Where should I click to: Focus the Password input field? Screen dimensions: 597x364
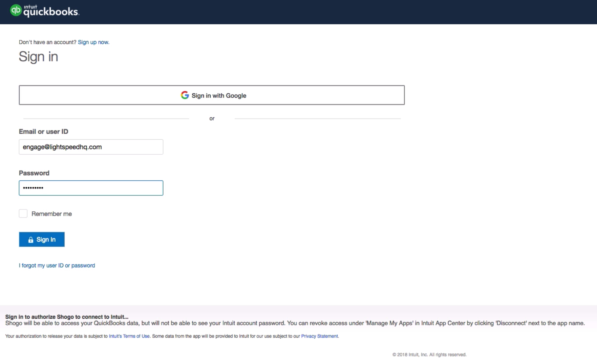(91, 188)
